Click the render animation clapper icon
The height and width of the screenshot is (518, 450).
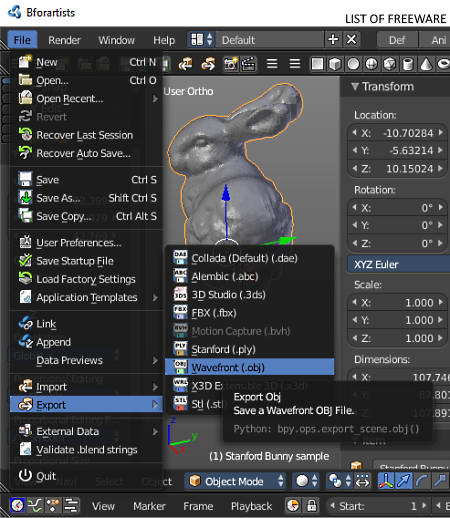click(x=248, y=63)
